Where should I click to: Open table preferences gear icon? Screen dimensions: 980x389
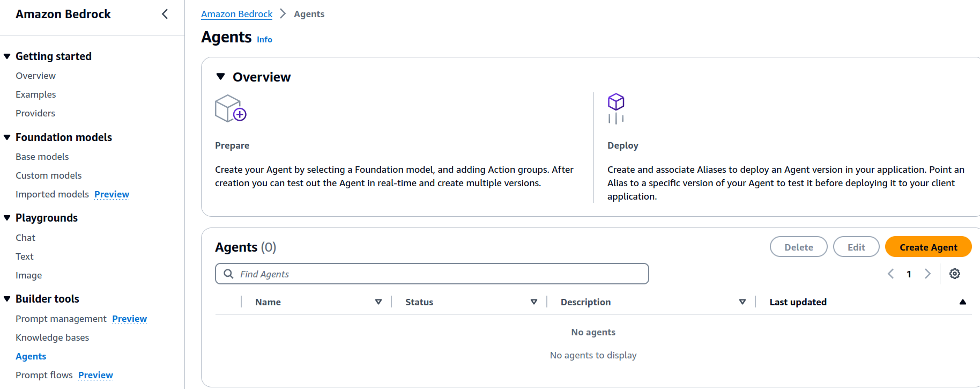coord(954,274)
